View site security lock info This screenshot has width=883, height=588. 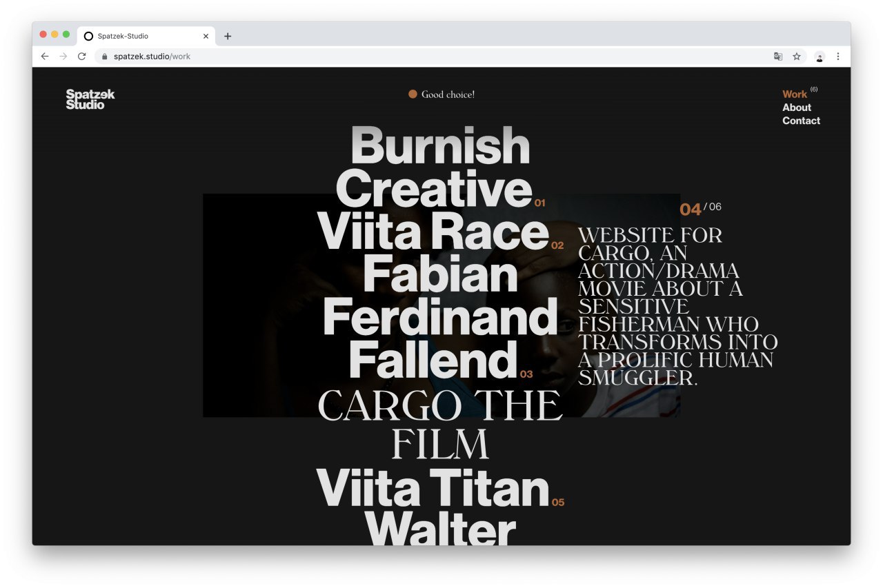[105, 57]
